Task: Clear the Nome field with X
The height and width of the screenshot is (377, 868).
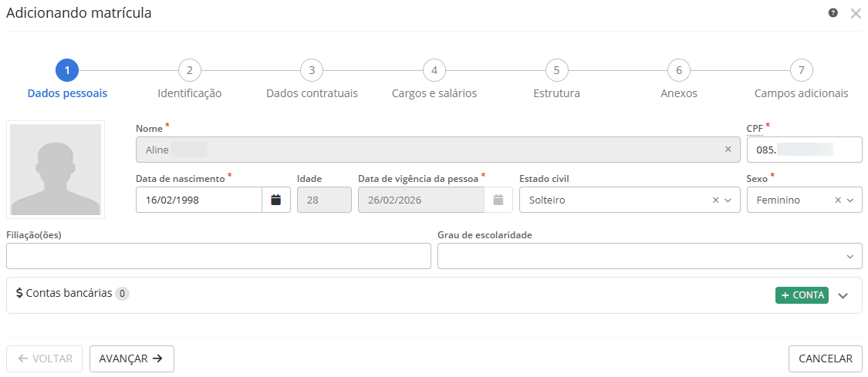Action: click(x=728, y=150)
